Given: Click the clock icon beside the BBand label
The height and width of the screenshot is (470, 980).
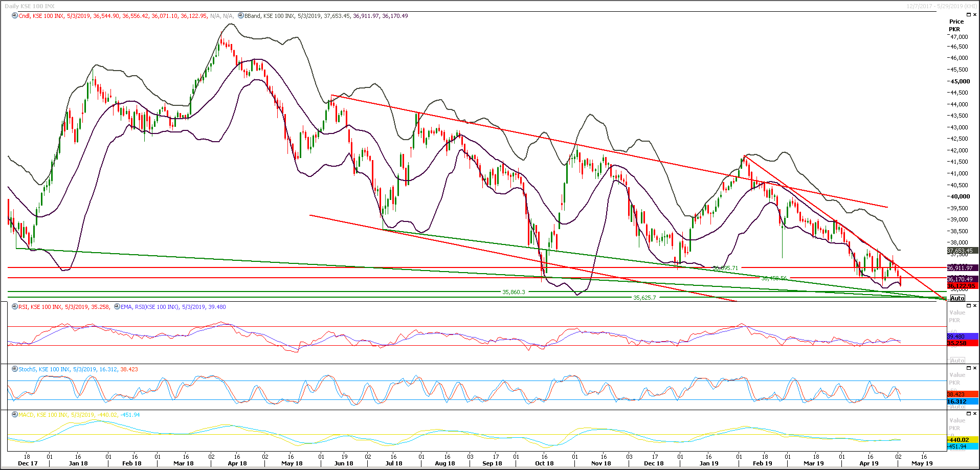Looking at the screenshot, I should tap(240, 16).
